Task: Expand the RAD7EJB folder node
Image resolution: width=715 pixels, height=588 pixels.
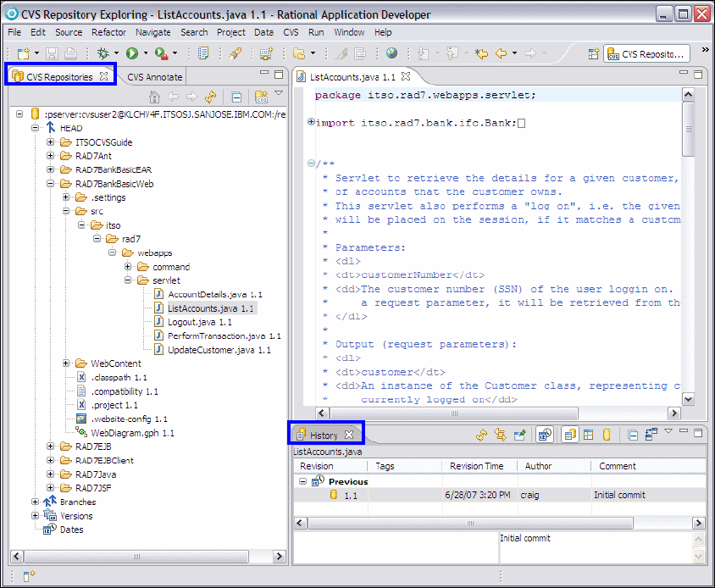Action: [51, 447]
